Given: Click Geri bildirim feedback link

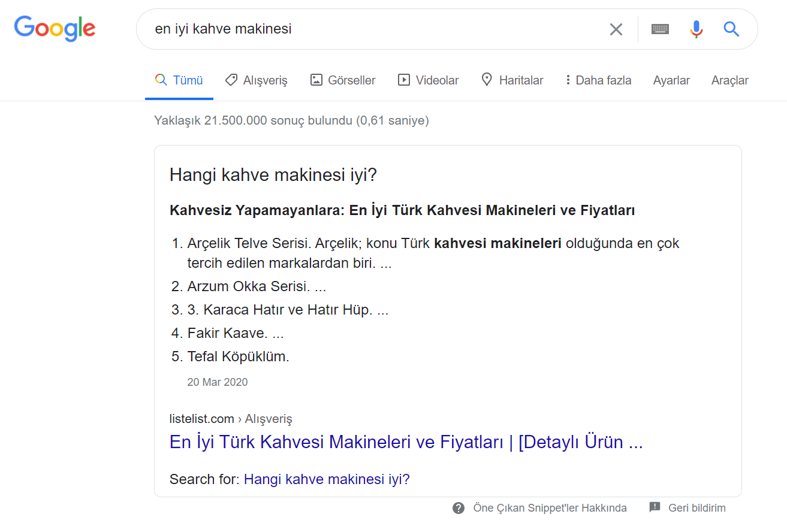Looking at the screenshot, I should pyautogui.click(x=696, y=508).
